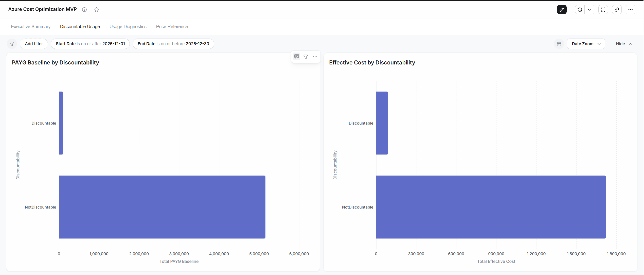Go to the Price Reference tab
This screenshot has height=275, width=644.
pyautogui.click(x=172, y=27)
